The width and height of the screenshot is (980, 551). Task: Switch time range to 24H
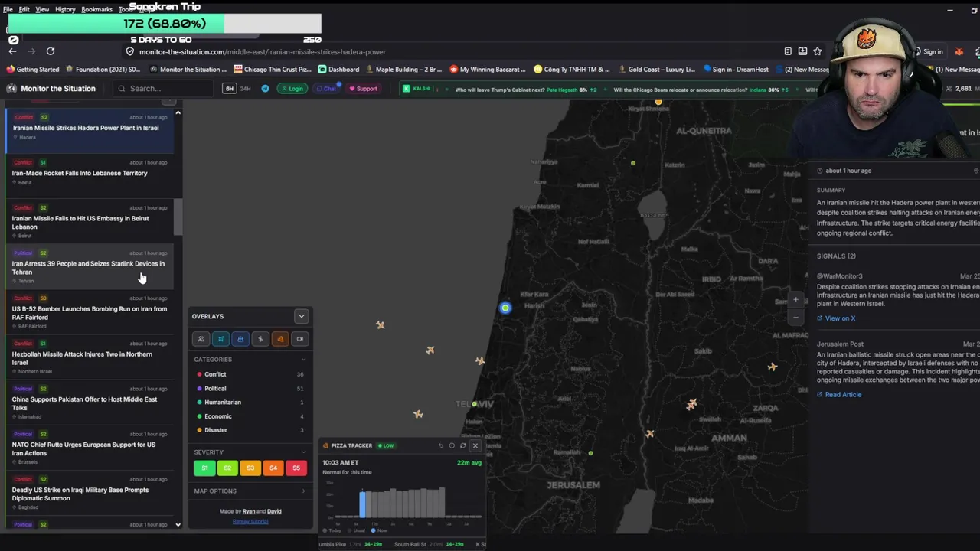pos(246,89)
